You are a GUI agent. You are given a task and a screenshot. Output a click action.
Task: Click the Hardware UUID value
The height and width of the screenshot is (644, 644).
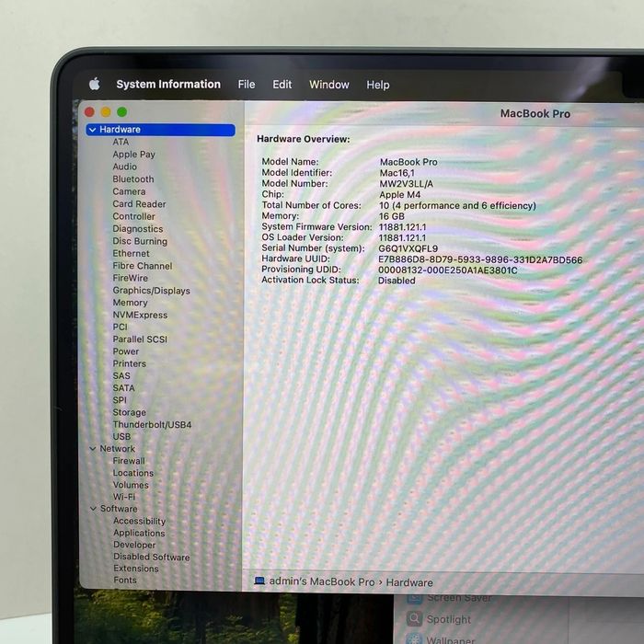tap(480, 259)
